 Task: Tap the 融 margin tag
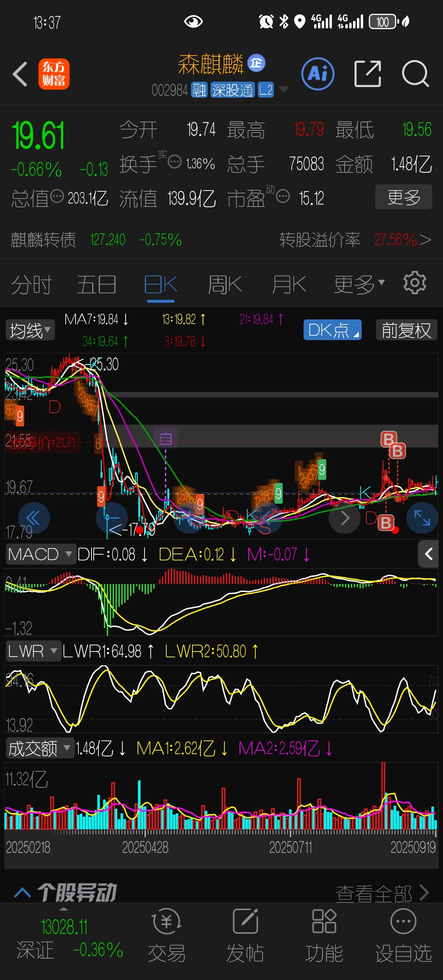click(199, 90)
